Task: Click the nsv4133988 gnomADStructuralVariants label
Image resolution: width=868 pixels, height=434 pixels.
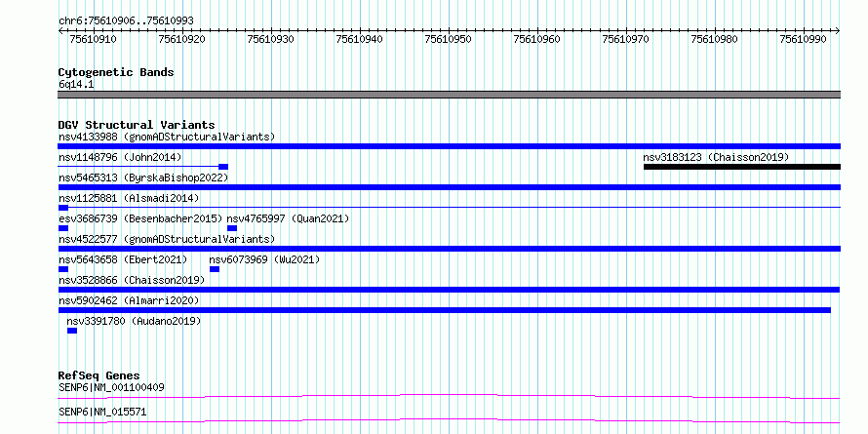Action: point(167,137)
